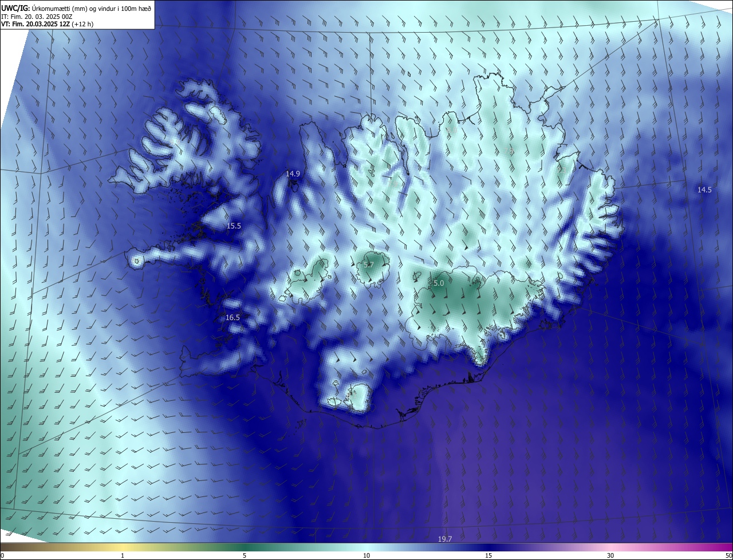Click the IT: Fim. 20. 03. 2025 00Z line
Screen dimensions: 733x560
[x=38, y=17]
